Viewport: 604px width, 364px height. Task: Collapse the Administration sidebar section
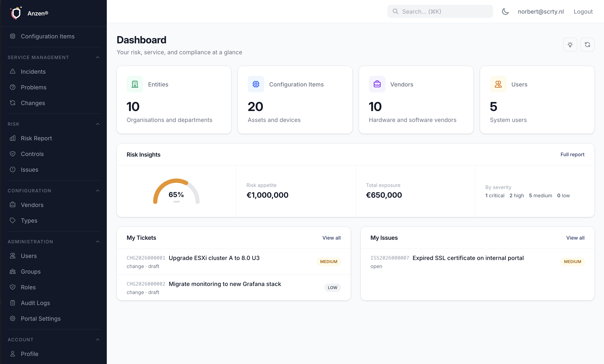(97, 241)
